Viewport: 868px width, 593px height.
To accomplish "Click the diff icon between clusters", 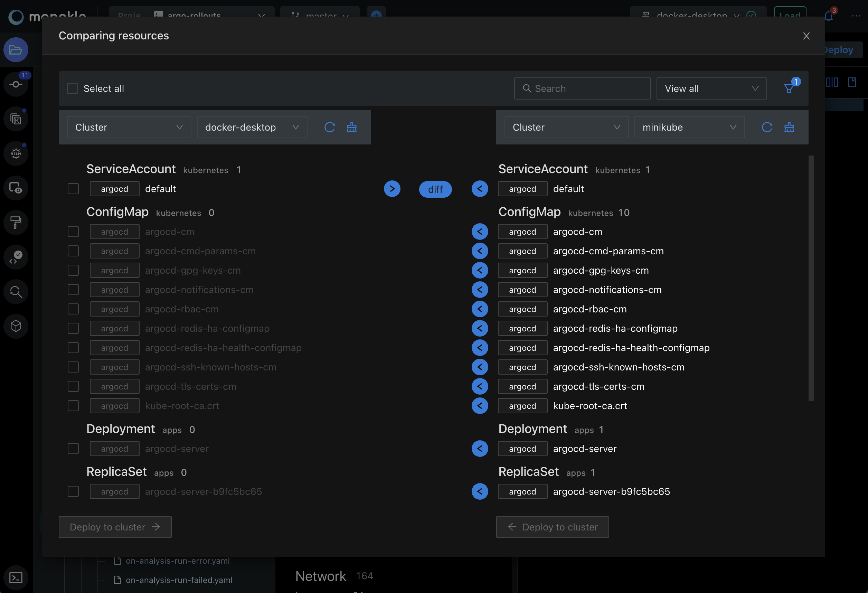I will pyautogui.click(x=435, y=189).
